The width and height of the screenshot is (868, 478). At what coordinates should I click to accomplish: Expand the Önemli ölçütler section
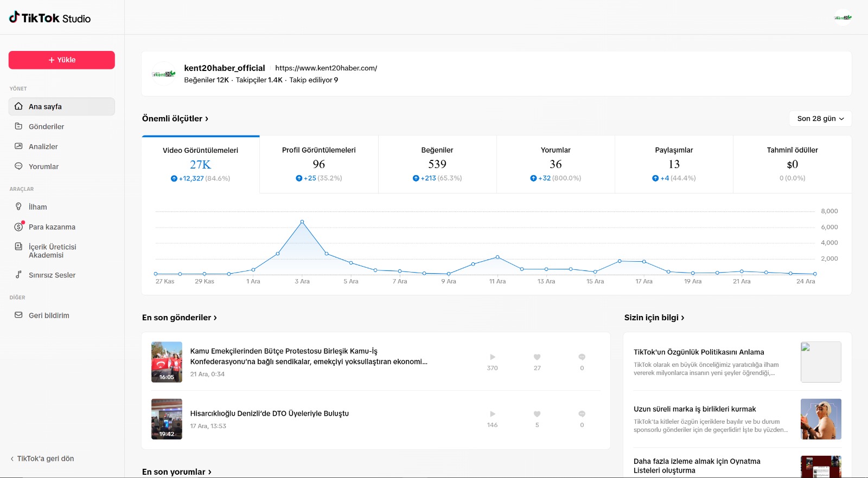click(x=175, y=119)
